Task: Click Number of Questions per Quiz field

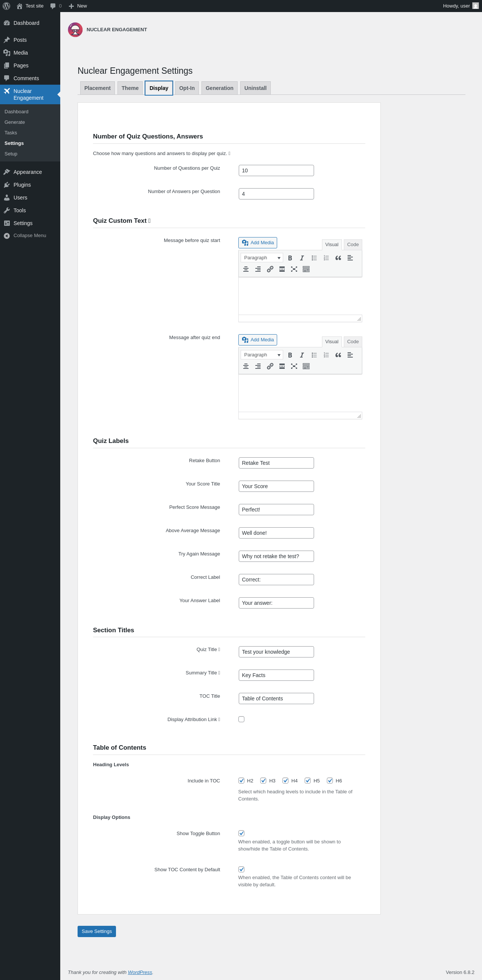Action: [x=276, y=170]
